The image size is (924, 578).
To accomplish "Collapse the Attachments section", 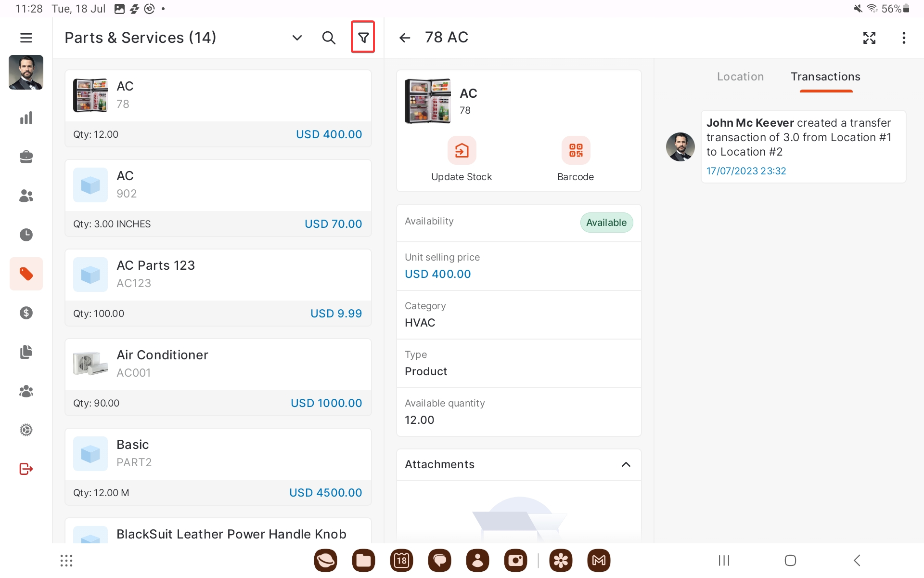I will [626, 464].
